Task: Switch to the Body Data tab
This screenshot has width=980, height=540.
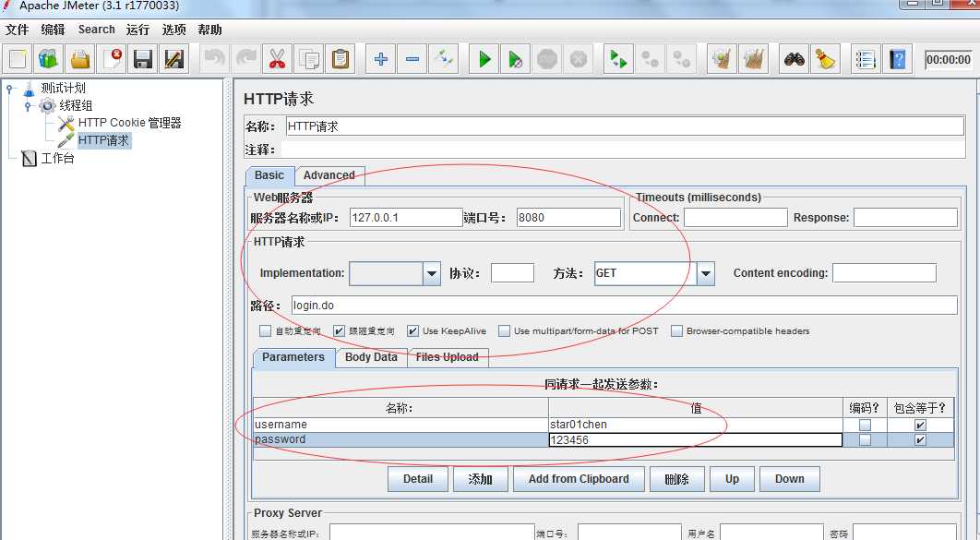Action: 371,357
